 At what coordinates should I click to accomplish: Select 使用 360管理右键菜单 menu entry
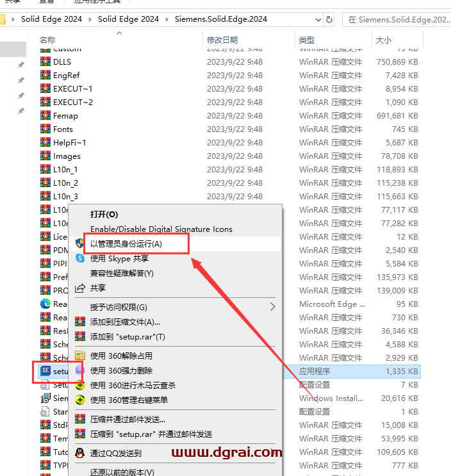[x=129, y=400]
